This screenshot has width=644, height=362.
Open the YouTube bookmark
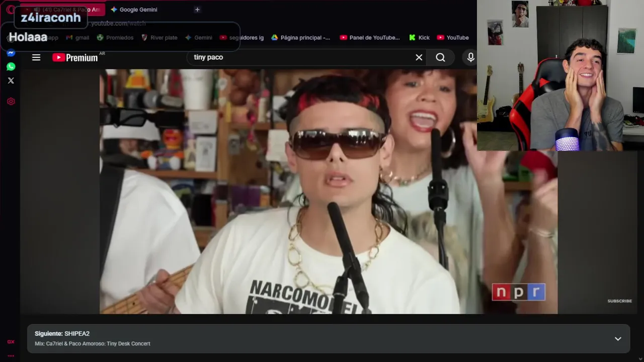[x=453, y=38]
